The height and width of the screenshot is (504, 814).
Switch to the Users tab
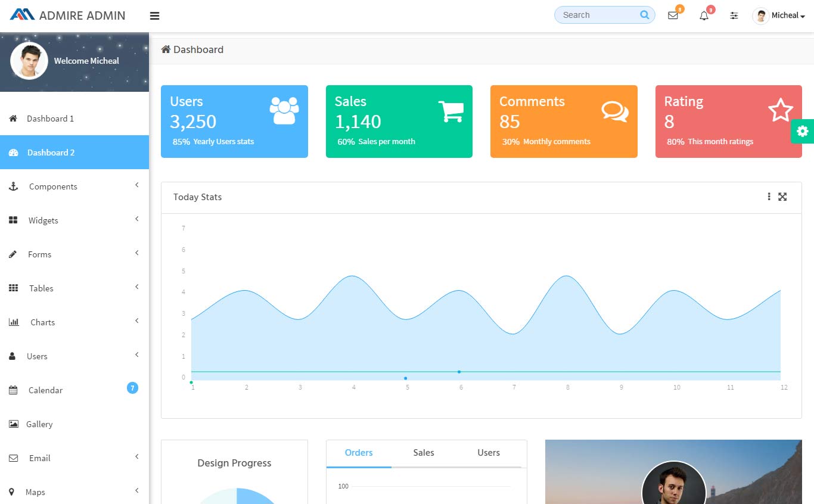(x=489, y=453)
